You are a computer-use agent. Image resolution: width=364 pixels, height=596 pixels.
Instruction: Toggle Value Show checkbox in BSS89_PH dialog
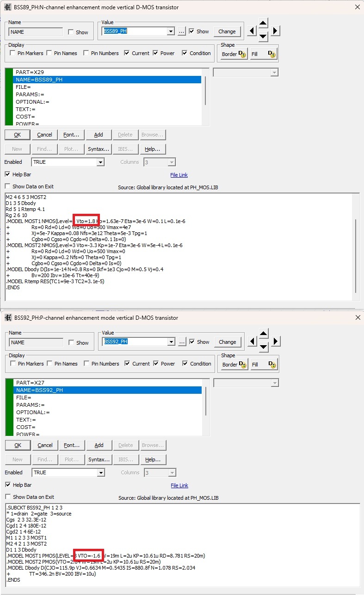pos(191,31)
